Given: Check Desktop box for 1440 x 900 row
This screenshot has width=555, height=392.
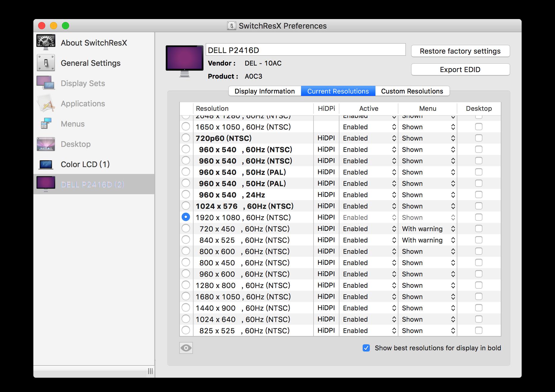Looking at the screenshot, I should click(479, 308).
